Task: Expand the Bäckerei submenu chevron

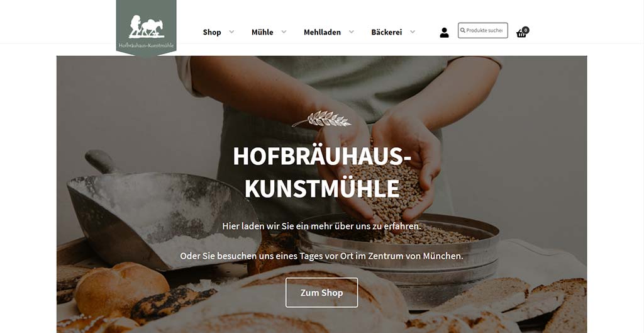Action: point(413,31)
